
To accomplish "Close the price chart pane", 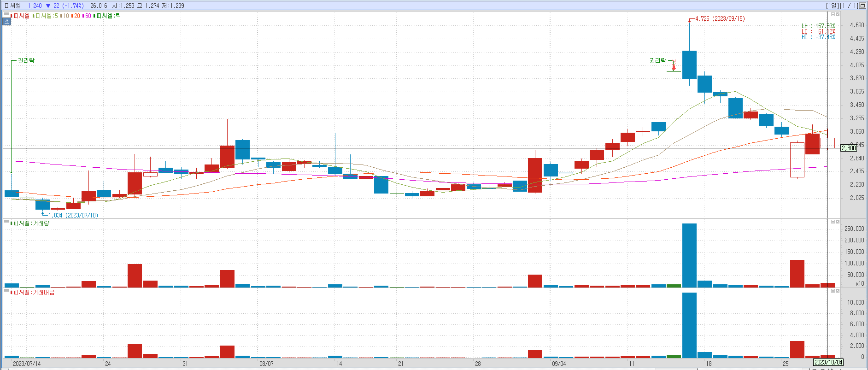I will point(838,14).
